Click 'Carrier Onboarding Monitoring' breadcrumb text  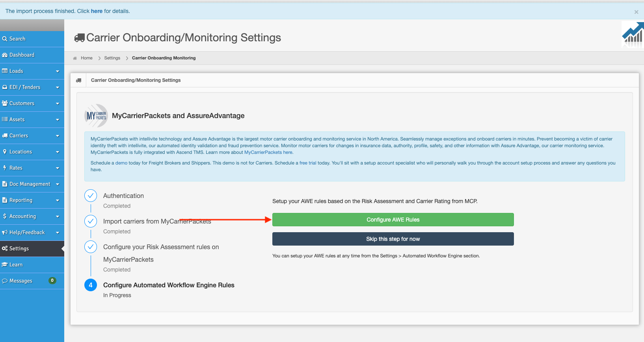tap(164, 58)
